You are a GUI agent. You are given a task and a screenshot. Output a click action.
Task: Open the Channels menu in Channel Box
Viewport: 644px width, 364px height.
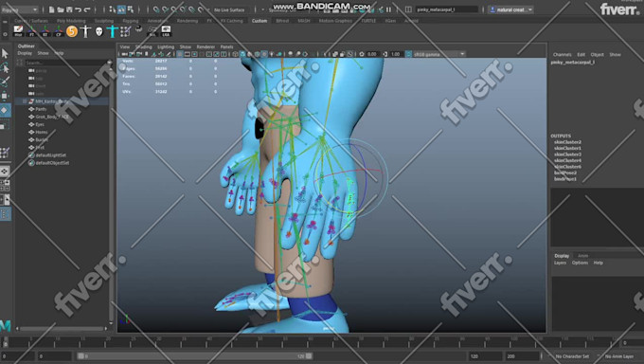pos(562,54)
